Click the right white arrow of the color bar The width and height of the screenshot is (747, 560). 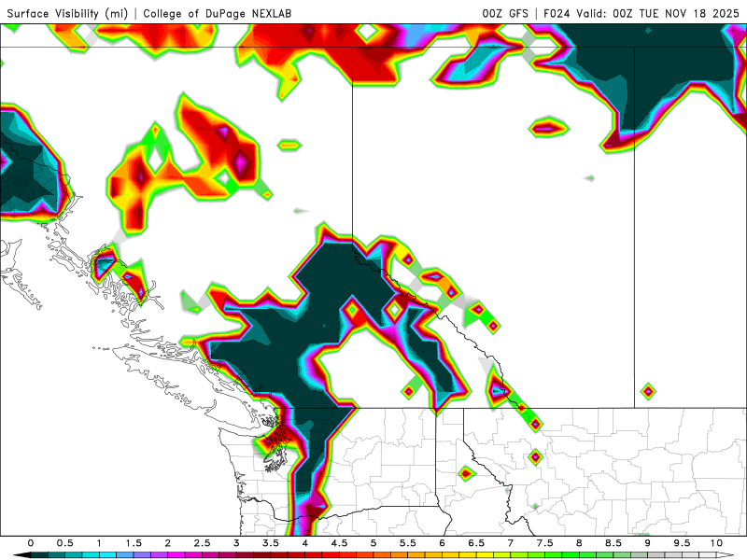(x=726, y=555)
